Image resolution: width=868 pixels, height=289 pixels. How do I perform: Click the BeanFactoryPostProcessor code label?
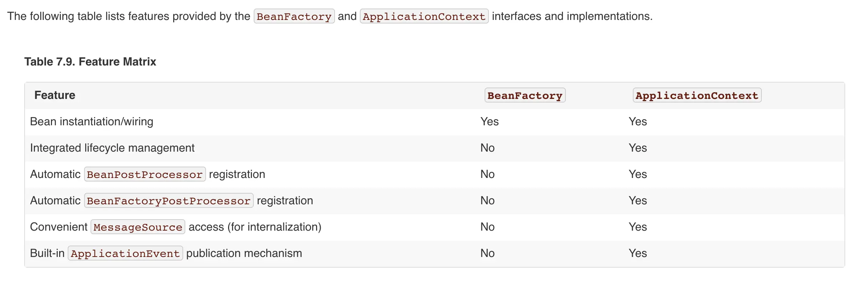tap(169, 201)
